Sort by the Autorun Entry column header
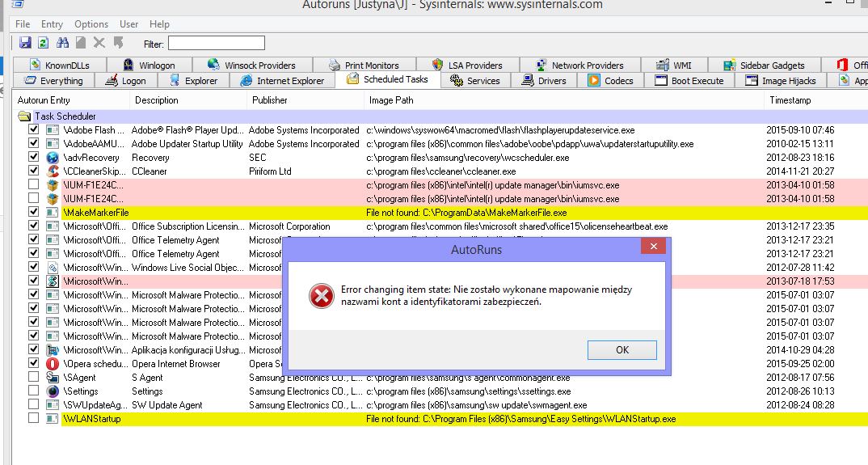 [70, 100]
